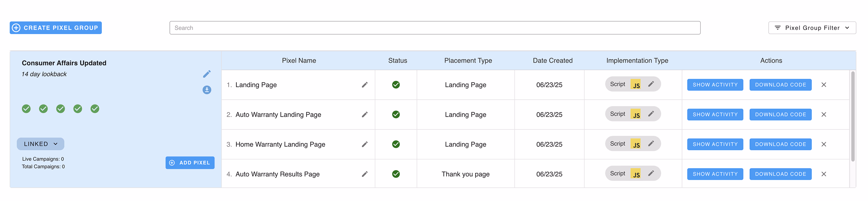868x201 pixels.
Task: Click the Consumer Affairs Updated group title
Action: pyautogui.click(x=64, y=63)
